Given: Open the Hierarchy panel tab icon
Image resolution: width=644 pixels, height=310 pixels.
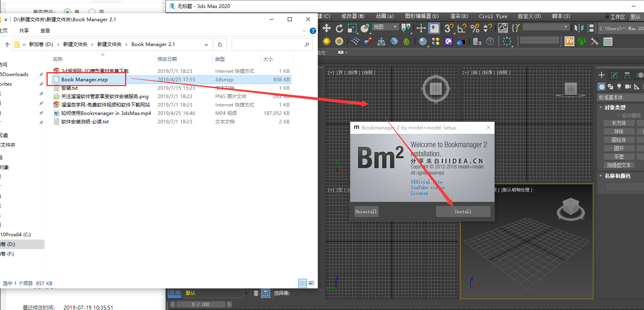Looking at the screenshot, I should pyautogui.click(x=627, y=75).
